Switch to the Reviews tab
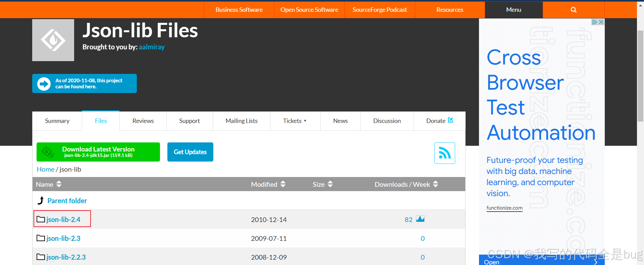The height and width of the screenshot is (265, 644). 143,121
